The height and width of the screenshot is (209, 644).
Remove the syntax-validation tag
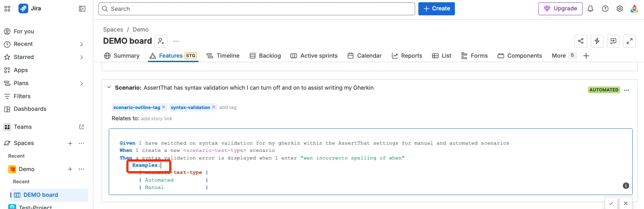(x=214, y=107)
